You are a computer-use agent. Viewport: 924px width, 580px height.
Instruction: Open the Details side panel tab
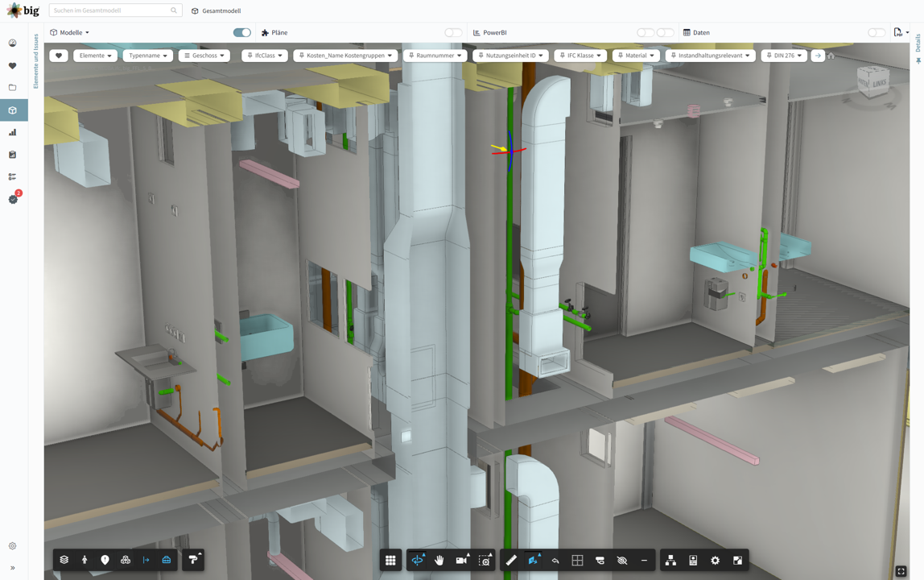click(x=918, y=44)
